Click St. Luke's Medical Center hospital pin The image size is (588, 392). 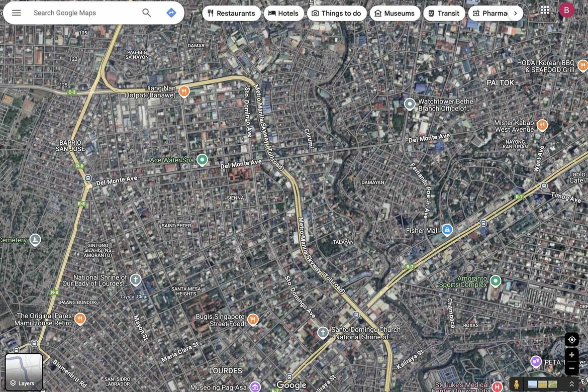click(497, 387)
